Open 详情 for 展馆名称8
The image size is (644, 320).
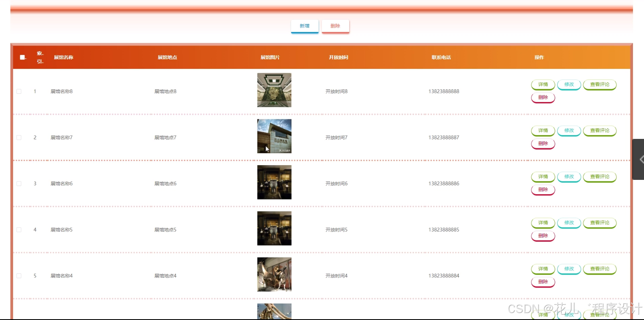543,84
